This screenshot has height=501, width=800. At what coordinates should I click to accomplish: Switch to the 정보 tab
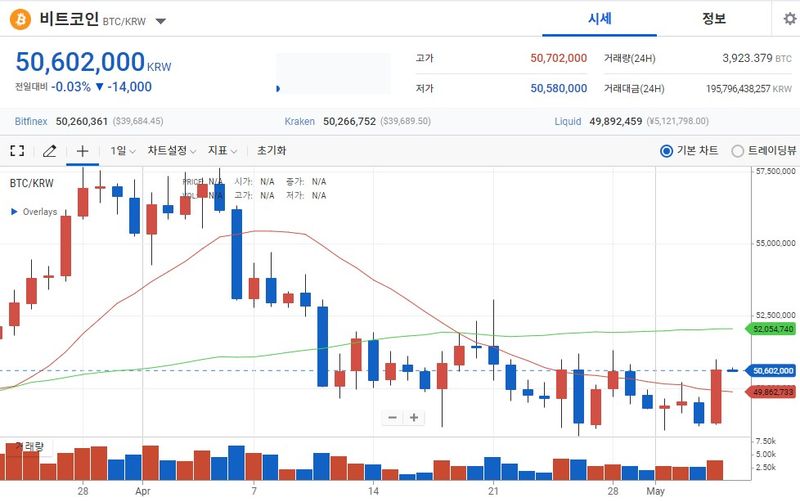(714, 19)
